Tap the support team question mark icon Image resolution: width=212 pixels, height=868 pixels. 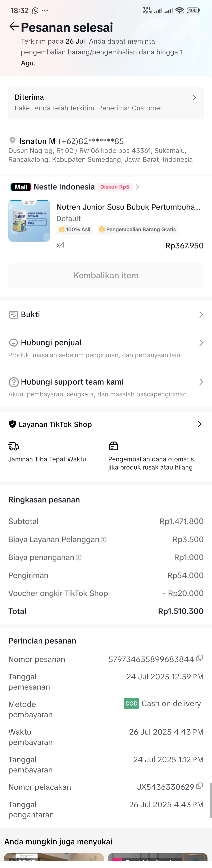[x=14, y=382]
